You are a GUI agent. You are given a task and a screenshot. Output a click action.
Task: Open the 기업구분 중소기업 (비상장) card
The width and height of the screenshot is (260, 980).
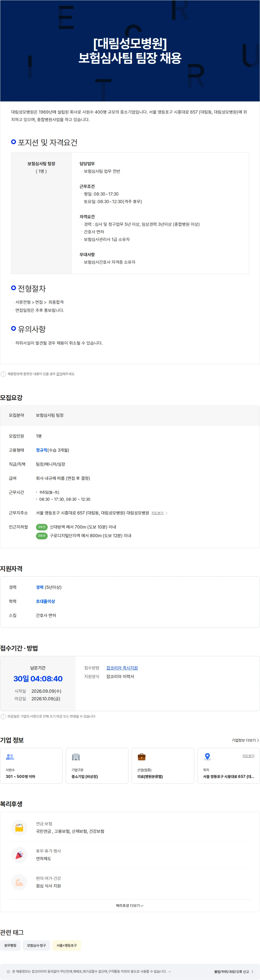pyautogui.click(x=97, y=765)
